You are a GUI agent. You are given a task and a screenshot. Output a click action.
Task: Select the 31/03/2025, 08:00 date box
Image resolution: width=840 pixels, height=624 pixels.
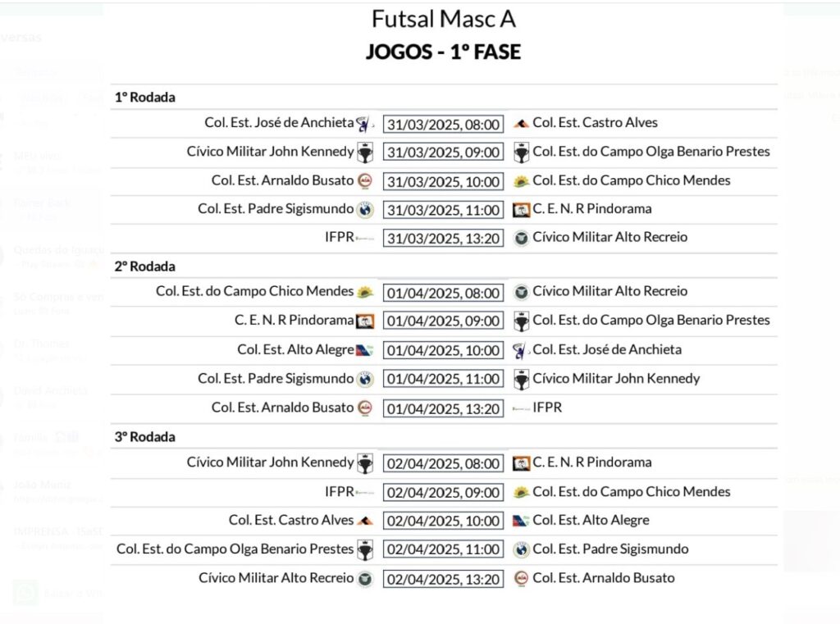(x=443, y=125)
